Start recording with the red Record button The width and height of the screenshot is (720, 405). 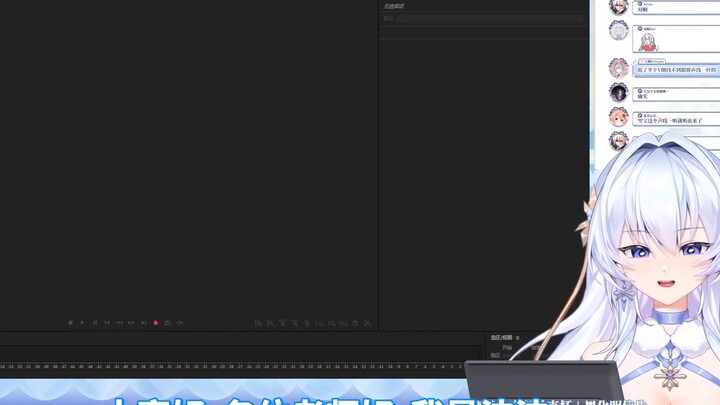(x=156, y=323)
